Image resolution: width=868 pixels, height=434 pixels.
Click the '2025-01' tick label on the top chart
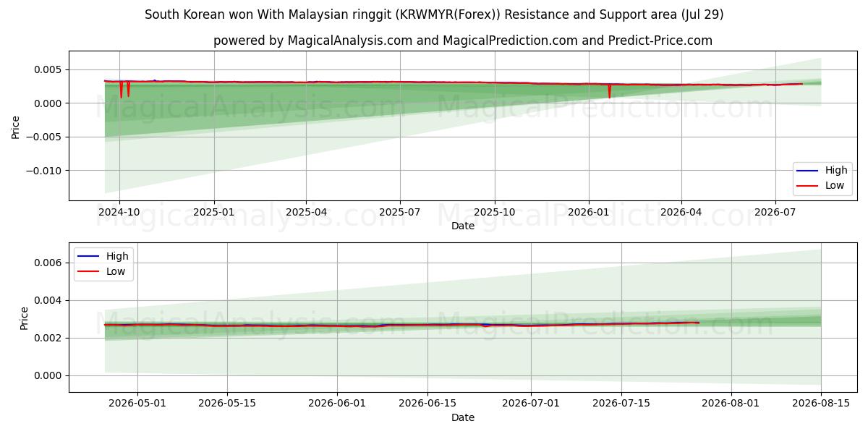(x=214, y=213)
